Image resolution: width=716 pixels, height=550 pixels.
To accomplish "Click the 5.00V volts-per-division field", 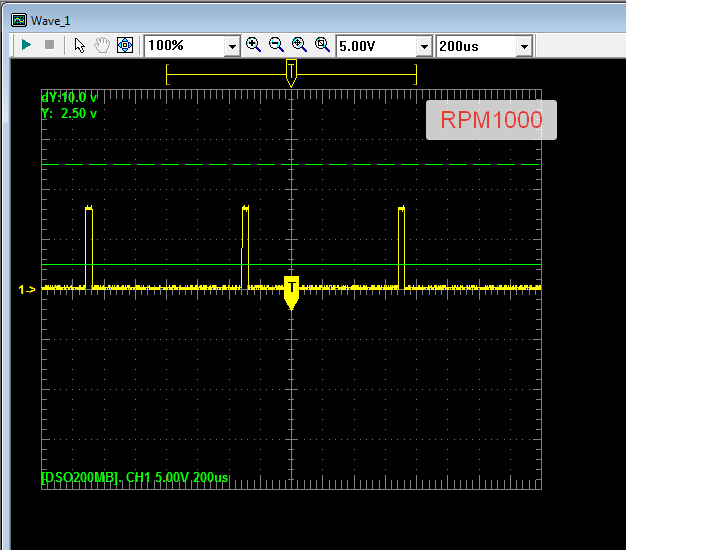I will [x=377, y=46].
